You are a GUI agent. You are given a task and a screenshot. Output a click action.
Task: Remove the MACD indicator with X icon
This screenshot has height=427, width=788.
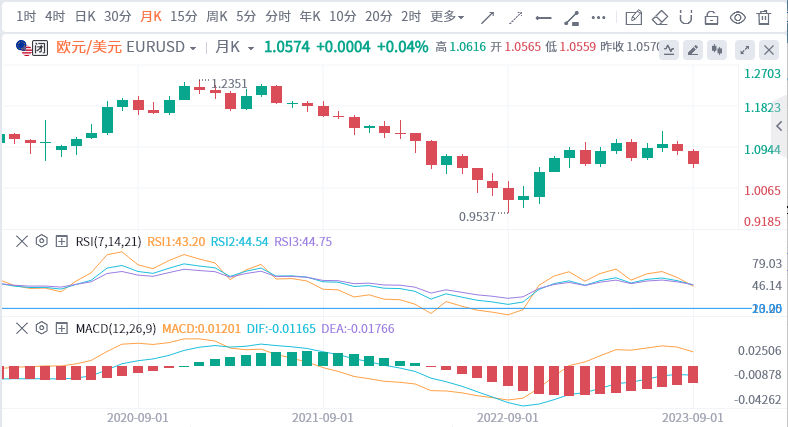point(22,329)
